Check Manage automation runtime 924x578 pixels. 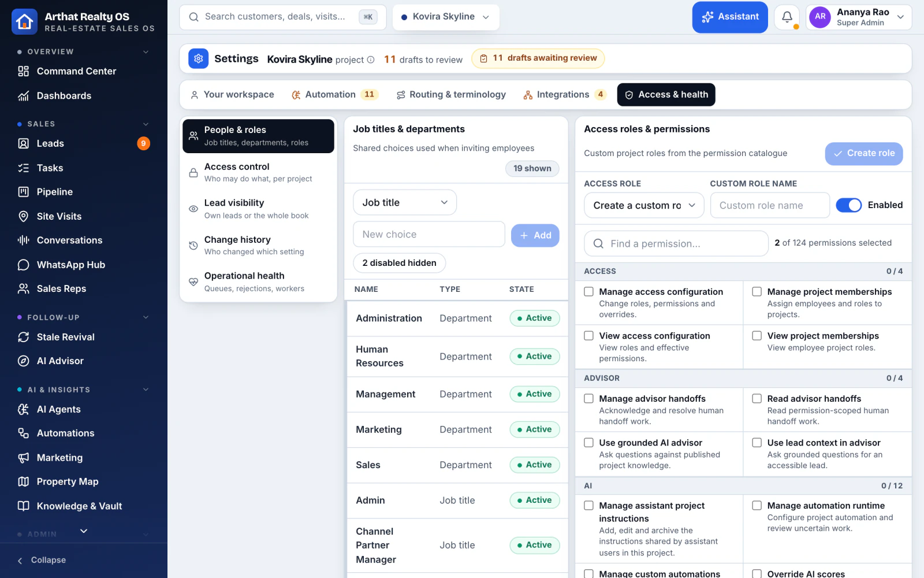pyautogui.click(x=757, y=506)
